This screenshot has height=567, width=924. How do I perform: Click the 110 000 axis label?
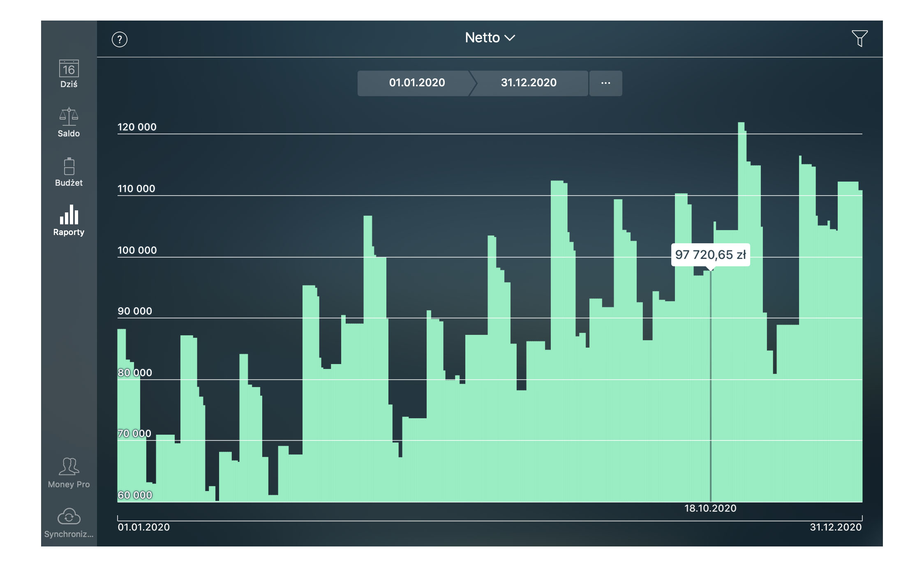click(136, 189)
